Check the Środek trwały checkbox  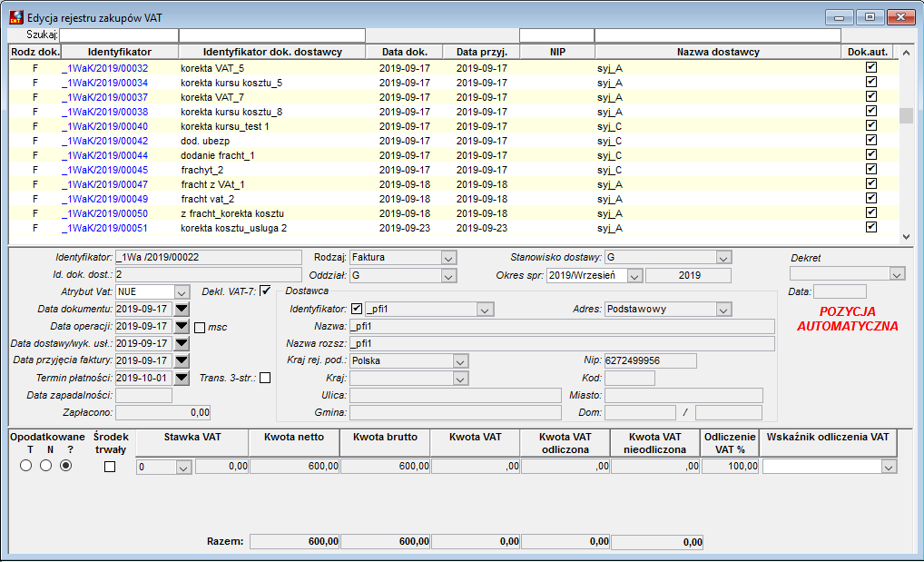point(110,467)
